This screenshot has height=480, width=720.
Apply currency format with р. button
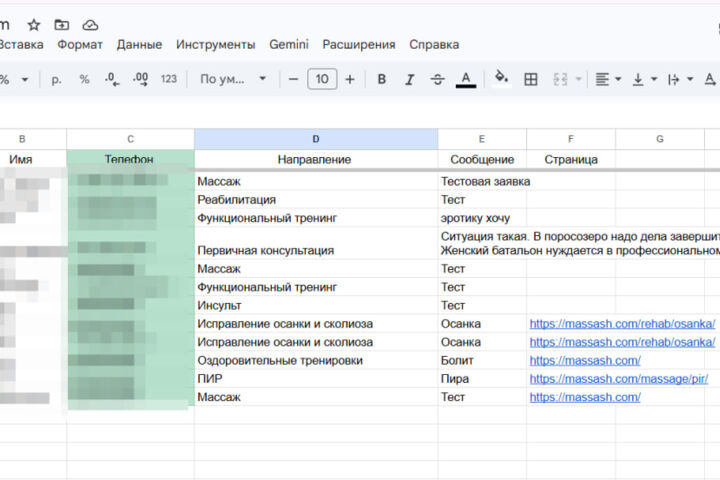click(x=56, y=79)
